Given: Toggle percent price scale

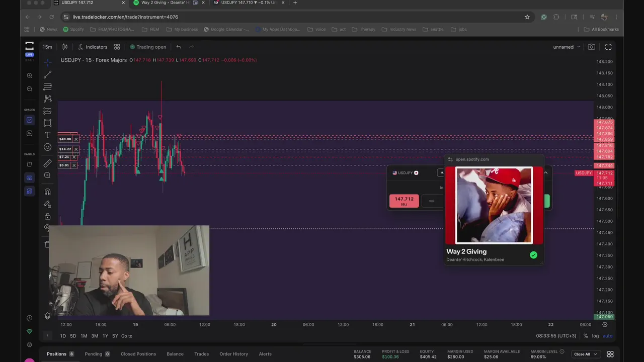Looking at the screenshot, I should [586, 336].
